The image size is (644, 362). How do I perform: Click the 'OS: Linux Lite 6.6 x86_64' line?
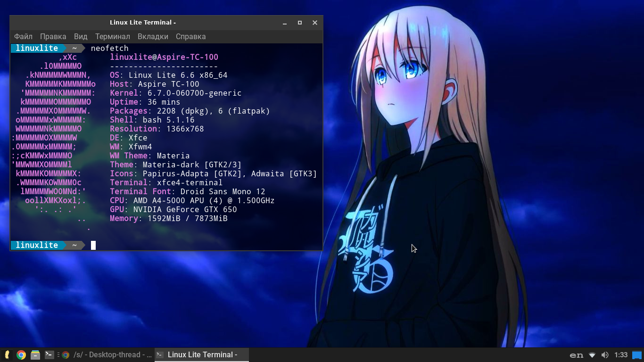click(169, 75)
